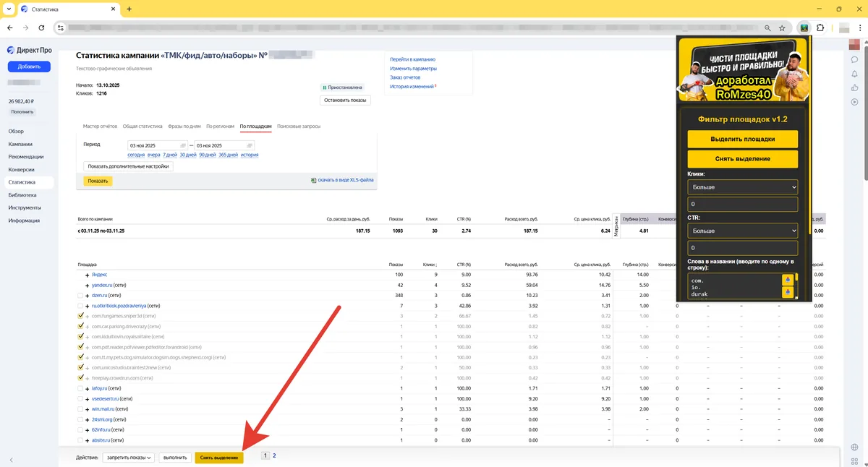868x467 pixels.
Task: Click the 'Выделить площадки' extension button
Action: coord(742,139)
